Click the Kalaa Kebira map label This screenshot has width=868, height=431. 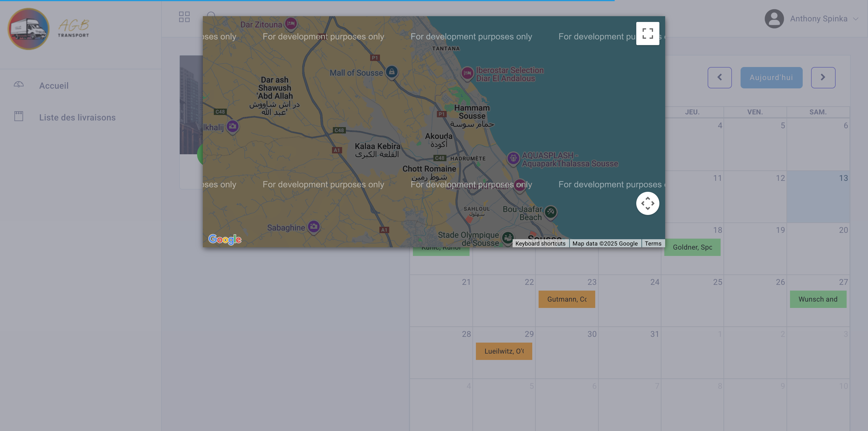click(377, 150)
